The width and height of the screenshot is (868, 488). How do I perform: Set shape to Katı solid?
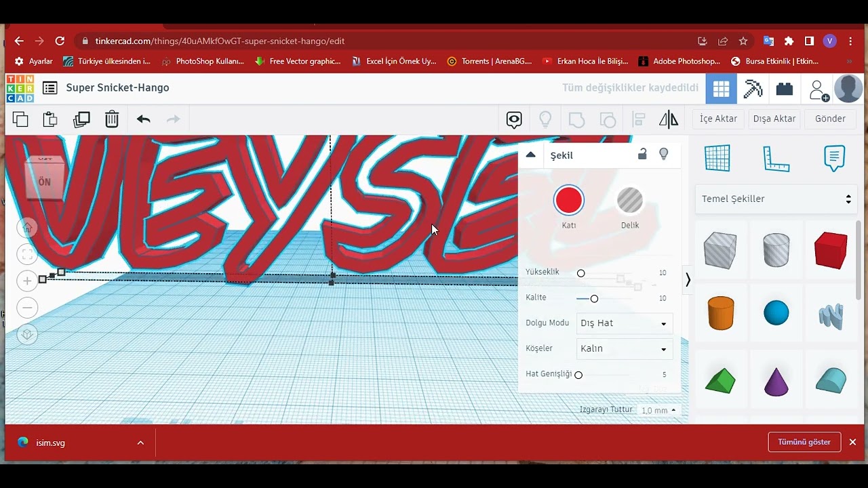pos(568,201)
